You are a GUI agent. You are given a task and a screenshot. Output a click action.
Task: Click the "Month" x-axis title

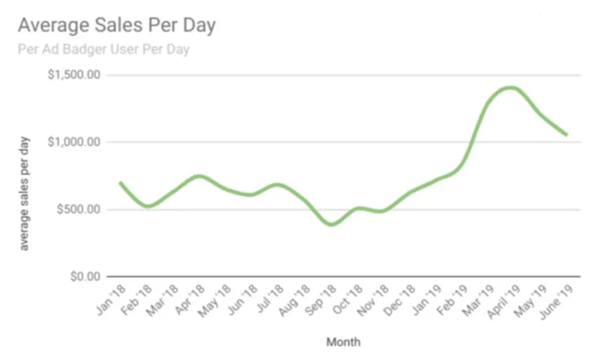coord(343,342)
